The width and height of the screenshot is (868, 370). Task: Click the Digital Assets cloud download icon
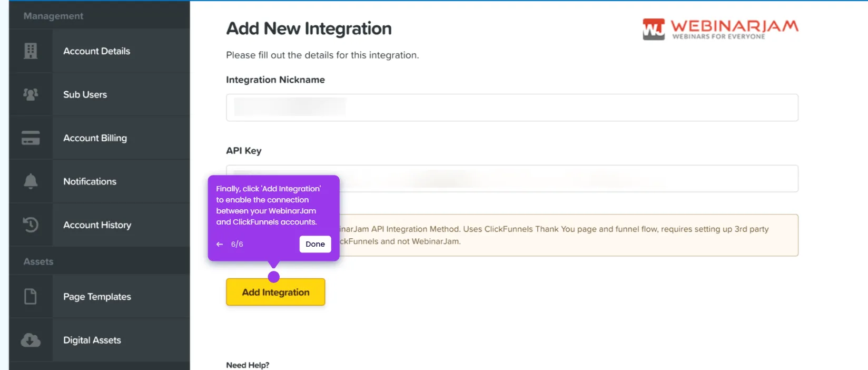[31, 340]
